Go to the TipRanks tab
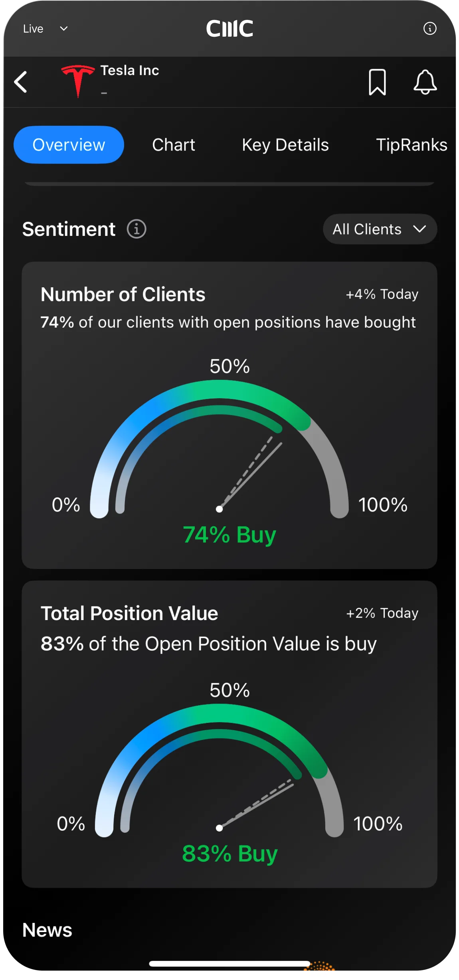Viewport: 459px width, 980px height. (x=412, y=145)
